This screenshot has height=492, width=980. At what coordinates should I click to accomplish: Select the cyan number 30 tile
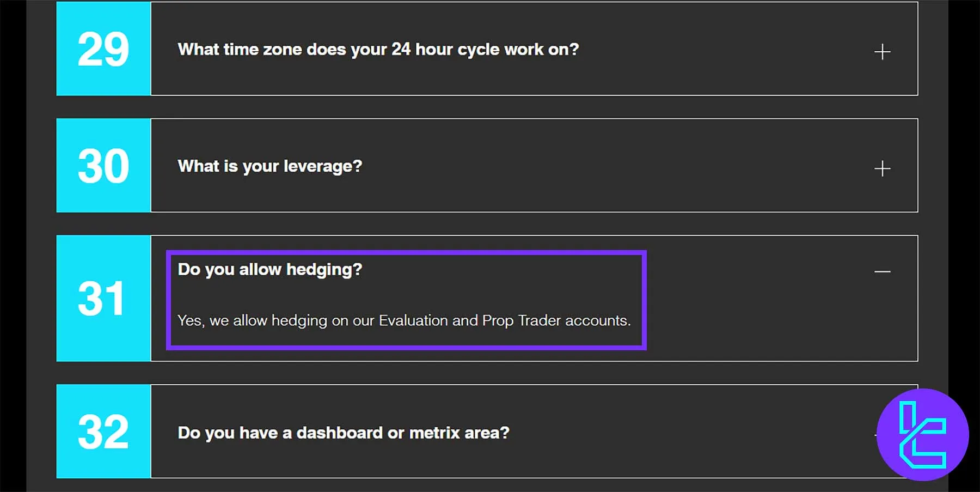coord(103,166)
